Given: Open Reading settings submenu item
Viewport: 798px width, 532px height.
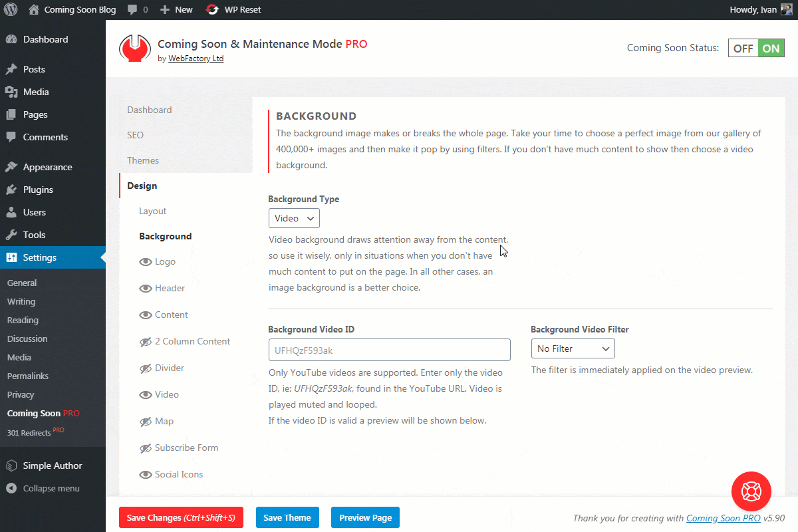Looking at the screenshot, I should tap(23, 320).
